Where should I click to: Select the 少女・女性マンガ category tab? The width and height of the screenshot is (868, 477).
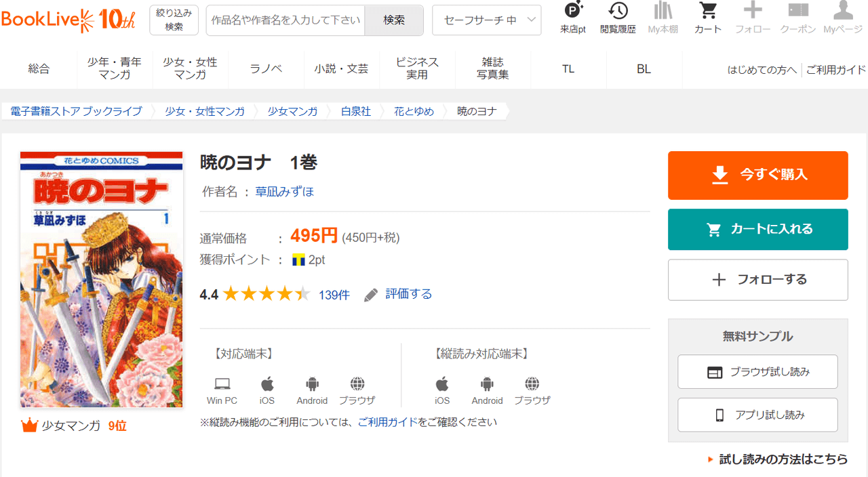pyautogui.click(x=190, y=68)
